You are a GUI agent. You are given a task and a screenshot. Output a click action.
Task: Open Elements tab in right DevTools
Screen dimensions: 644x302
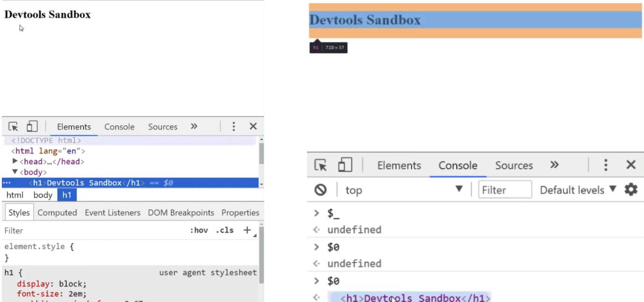click(399, 165)
